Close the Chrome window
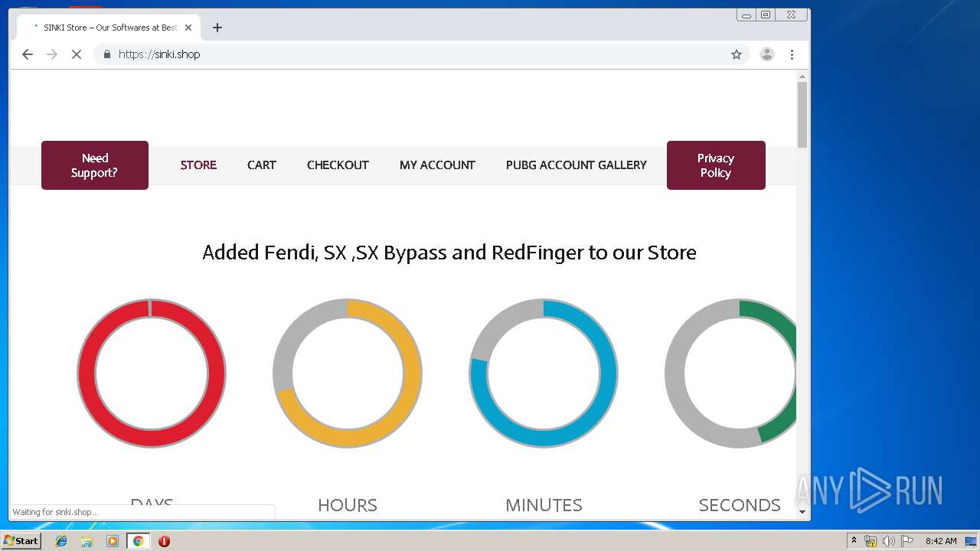 [x=791, y=15]
